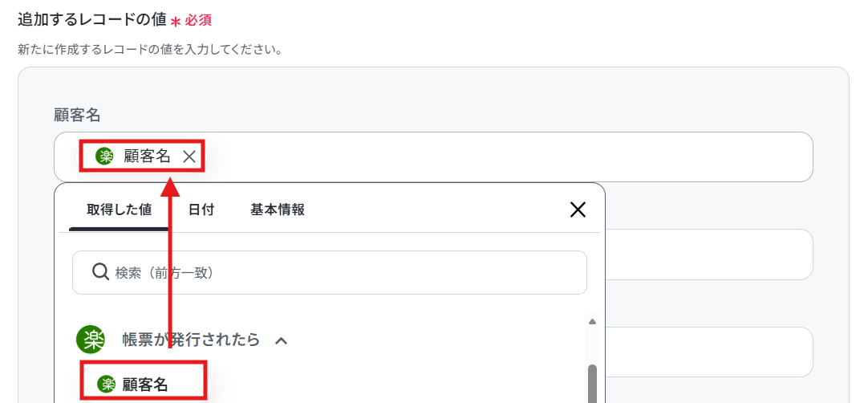Close the value picker popup panel
The width and height of the screenshot is (868, 403).
(x=578, y=210)
